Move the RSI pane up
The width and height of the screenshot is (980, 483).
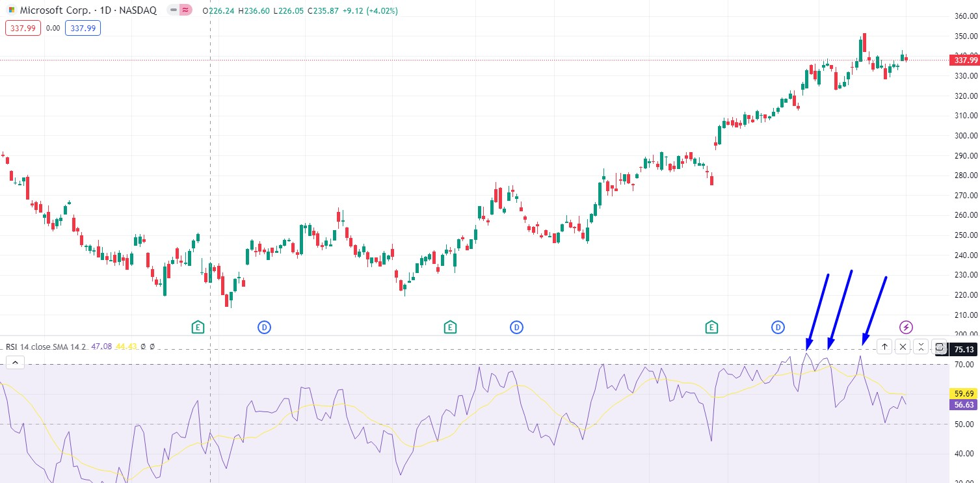[884, 346]
